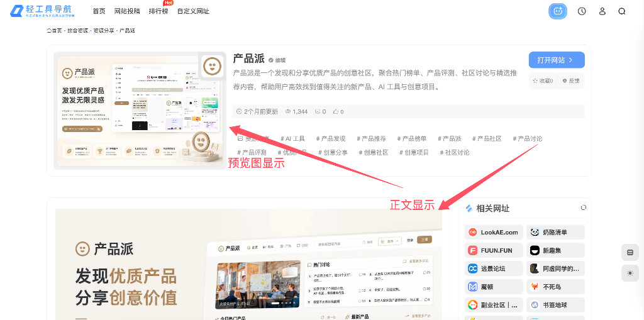Select the # 创意项目 tag
The image size is (644, 320).
[x=414, y=152]
